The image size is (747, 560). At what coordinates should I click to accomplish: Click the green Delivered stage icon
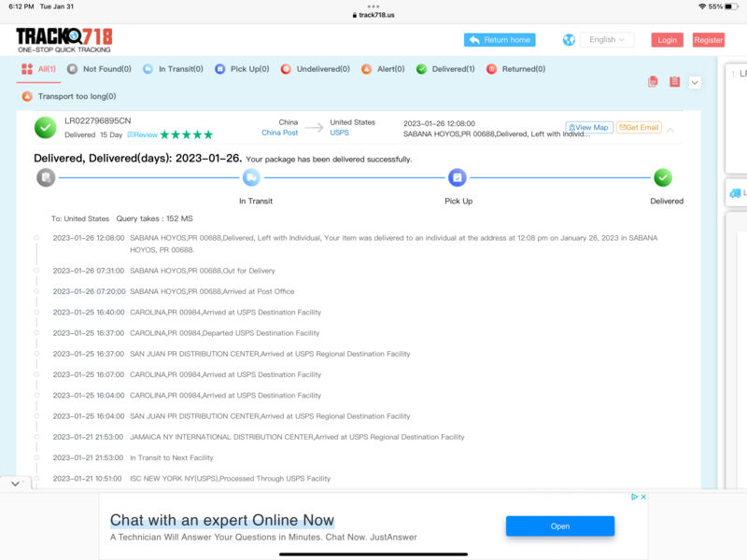(x=663, y=177)
